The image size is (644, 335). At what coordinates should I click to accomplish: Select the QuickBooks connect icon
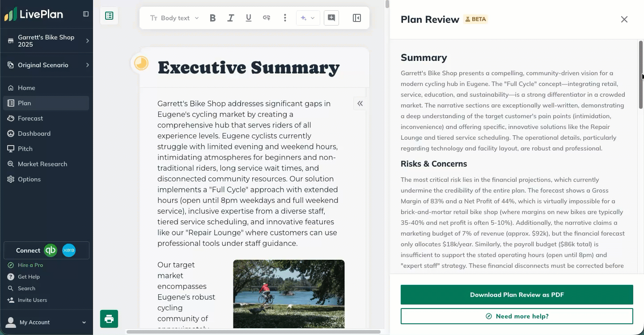pos(51,250)
